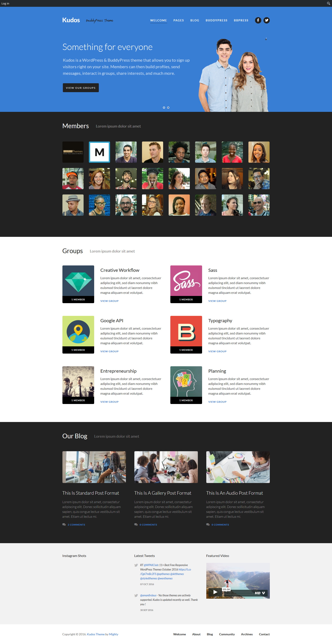
Task: Click the View Our Groups button
Action: (81, 88)
